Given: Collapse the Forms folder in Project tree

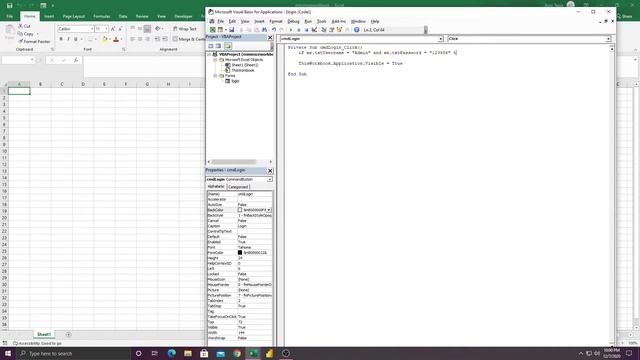Looking at the screenshot, I should [215, 76].
